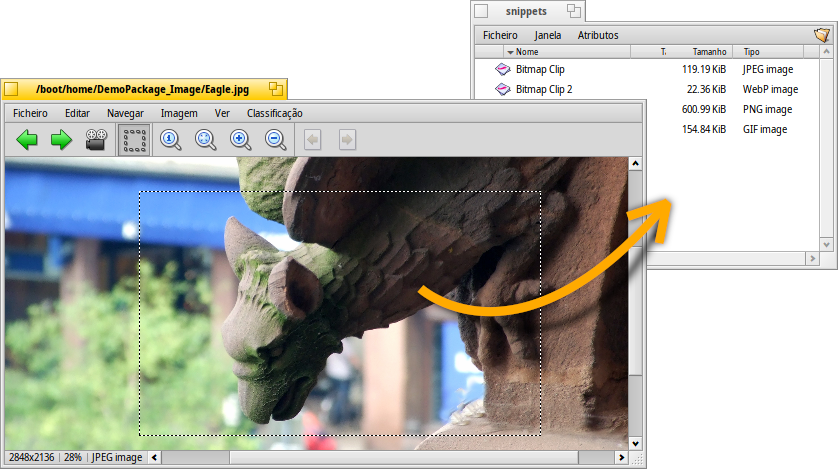Viewport: 838px width, 469px height.
Task: Click the green next image arrow
Action: (62, 140)
